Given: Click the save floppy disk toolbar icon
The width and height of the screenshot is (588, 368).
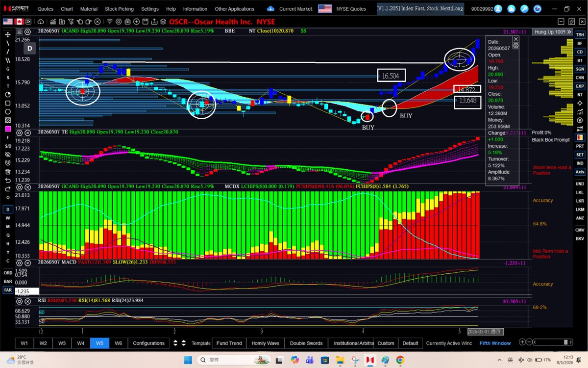Looking at the screenshot, I should [x=145, y=22].
